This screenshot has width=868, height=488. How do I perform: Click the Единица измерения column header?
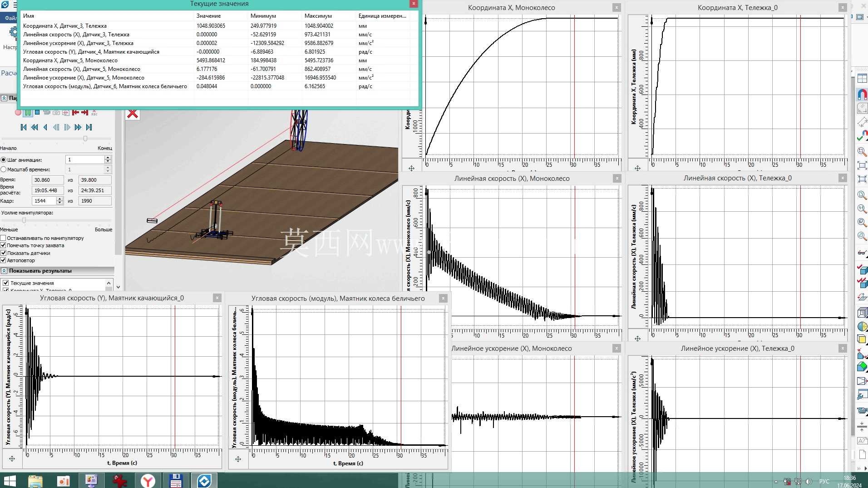383,16
